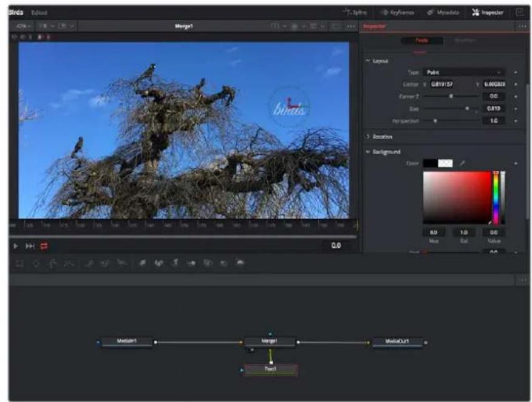532x402 pixels.
Task: Show the Metadata panel
Action: 443,13
